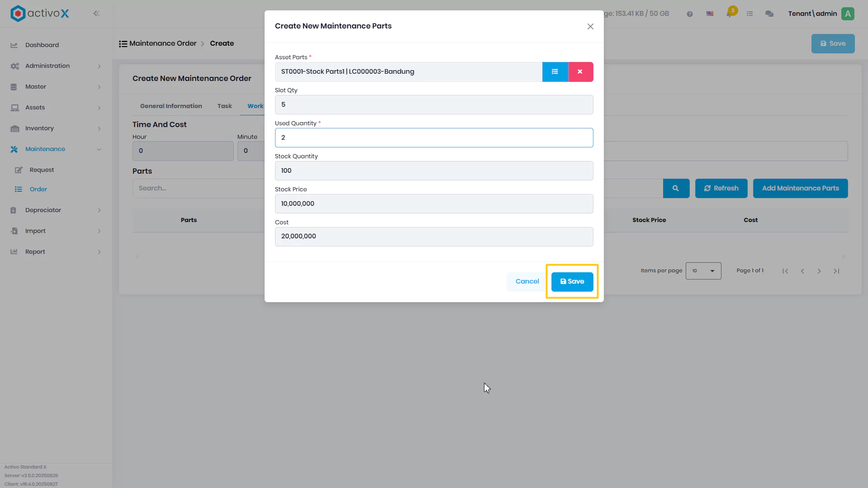This screenshot has width=868, height=488.
Task: Clear asset parts with red X button
Action: (x=580, y=72)
